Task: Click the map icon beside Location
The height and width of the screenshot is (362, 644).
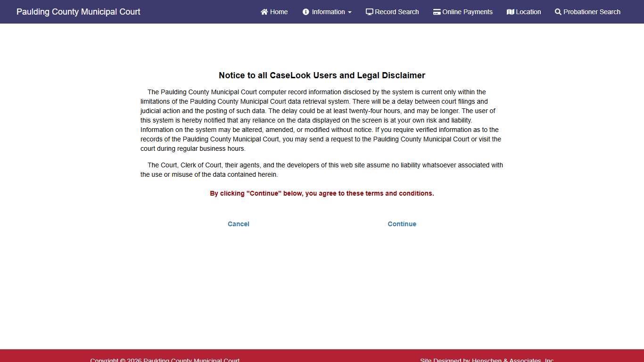Action: (510, 12)
